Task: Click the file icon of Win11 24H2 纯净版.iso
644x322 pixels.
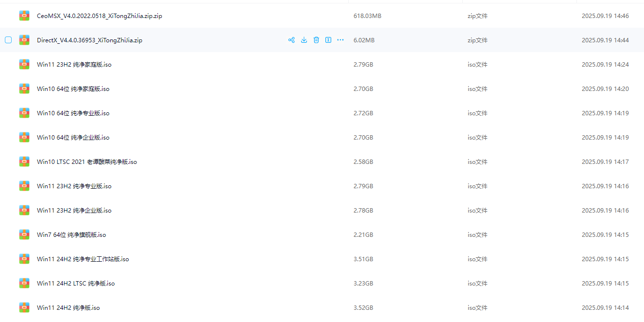Action: point(24,307)
